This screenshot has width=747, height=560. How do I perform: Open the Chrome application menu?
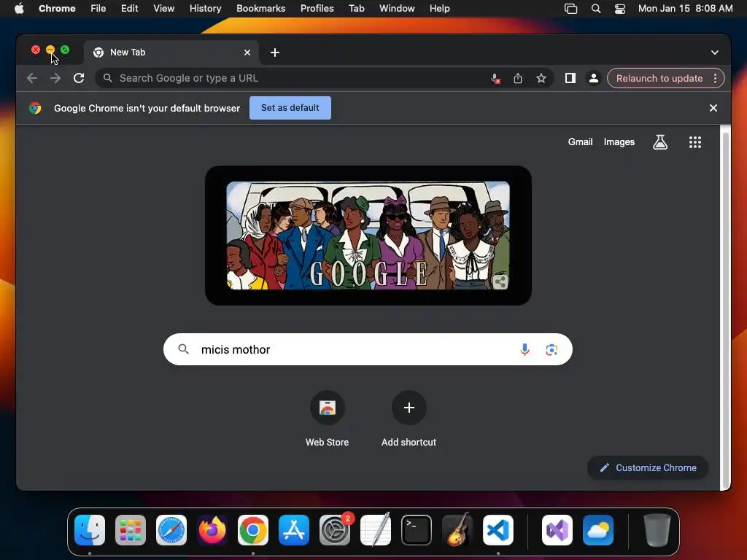(57, 9)
